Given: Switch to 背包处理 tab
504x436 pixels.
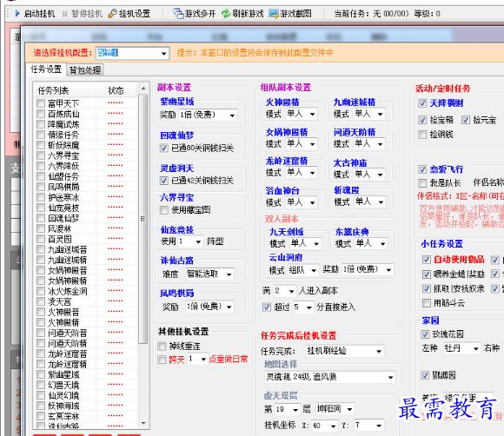Looking at the screenshot, I should tap(85, 69).
